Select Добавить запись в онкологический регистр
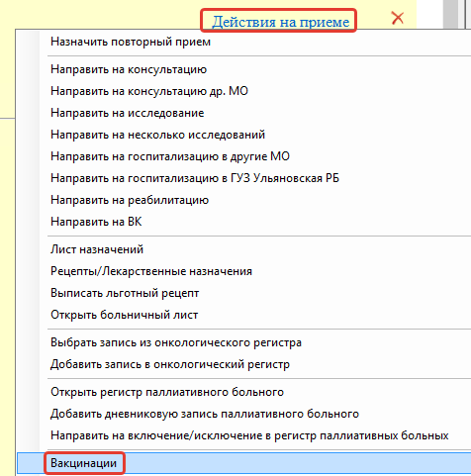This screenshot has height=476, width=471. coord(244,364)
